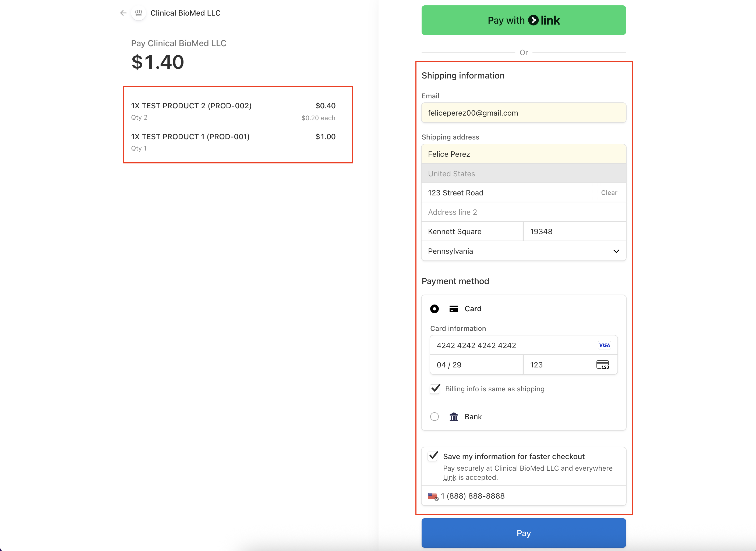Click the CVC card hint icon
Image resolution: width=756 pixels, height=551 pixels.
point(602,364)
